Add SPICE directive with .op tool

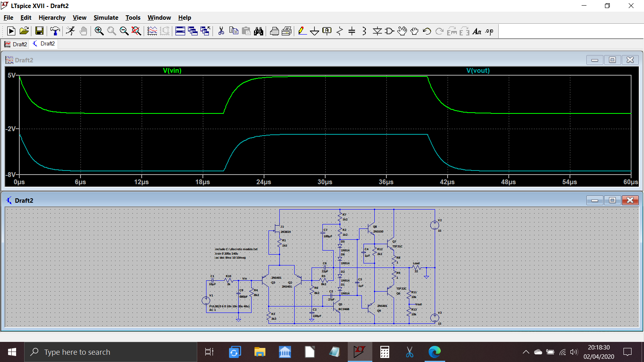point(489,31)
